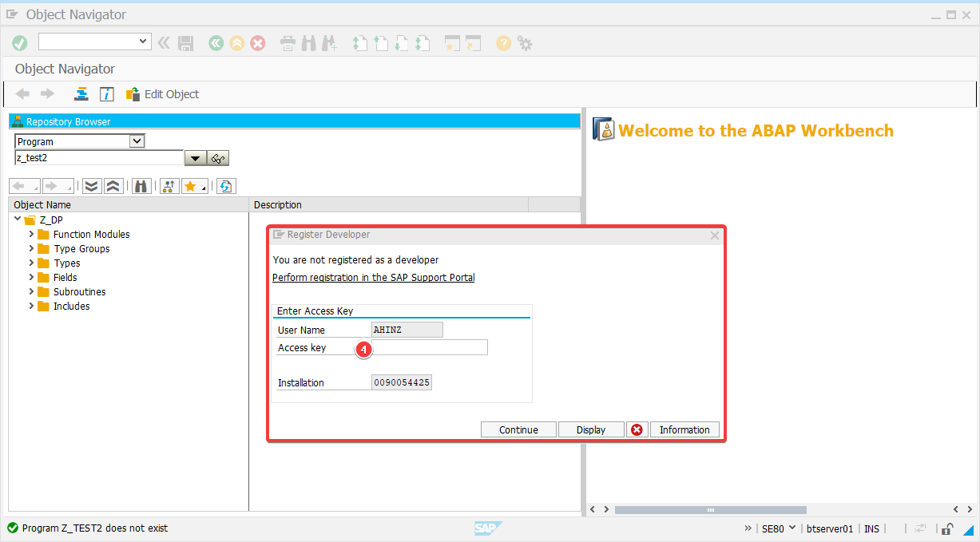980x542 pixels.
Task: Expand the Subroutines tree node
Action: coord(32,292)
